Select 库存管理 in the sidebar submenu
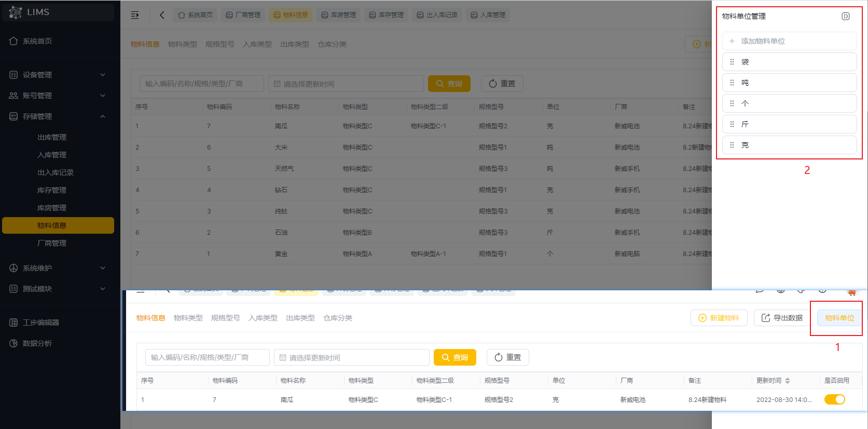 (x=52, y=190)
